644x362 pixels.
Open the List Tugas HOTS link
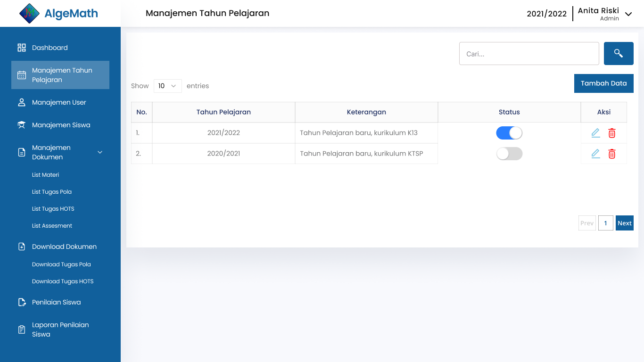coord(53,209)
